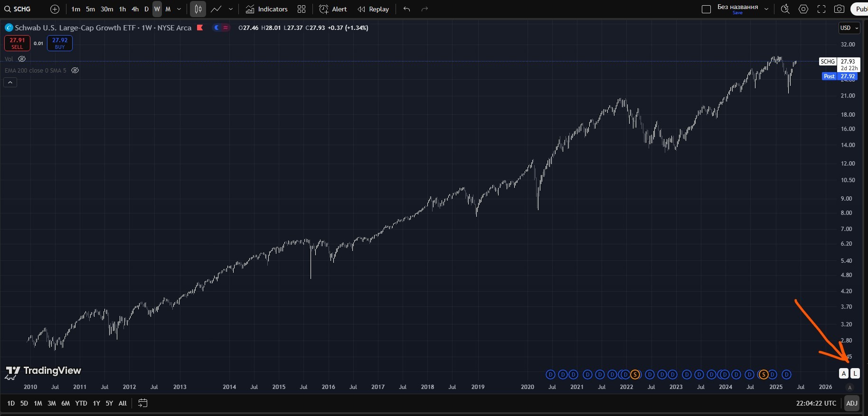Choose the D daily timeframe

click(146, 9)
